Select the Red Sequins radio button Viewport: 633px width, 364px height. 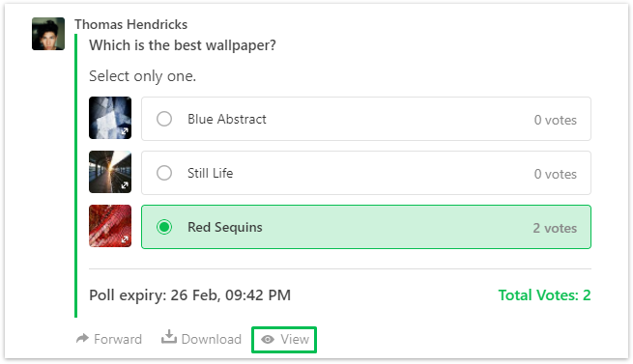pos(164,227)
